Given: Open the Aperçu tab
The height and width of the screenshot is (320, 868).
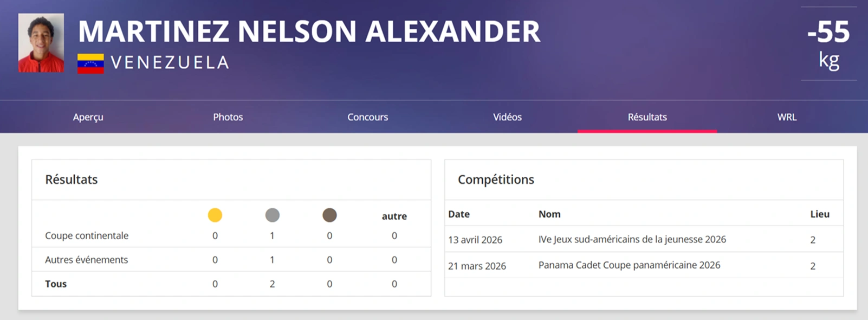Looking at the screenshot, I should pos(88,117).
